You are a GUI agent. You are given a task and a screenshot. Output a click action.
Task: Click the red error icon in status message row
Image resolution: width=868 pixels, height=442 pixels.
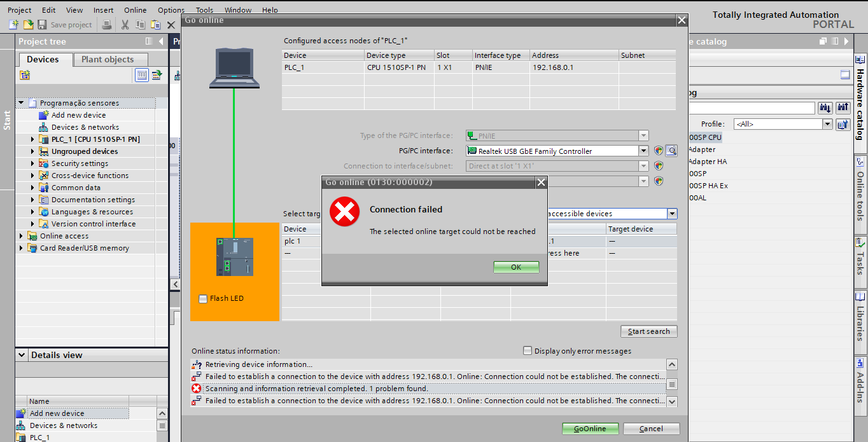196,389
